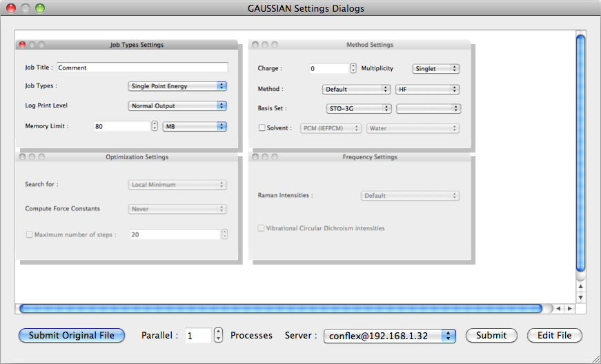Zoom the GAUSSIAN Settings Dialogs window

click(x=40, y=8)
